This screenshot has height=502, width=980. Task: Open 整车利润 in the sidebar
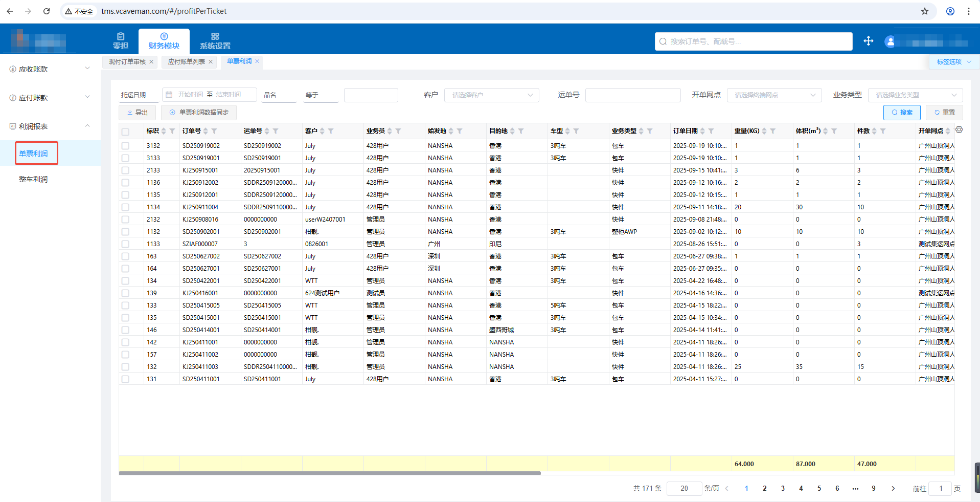coord(33,179)
